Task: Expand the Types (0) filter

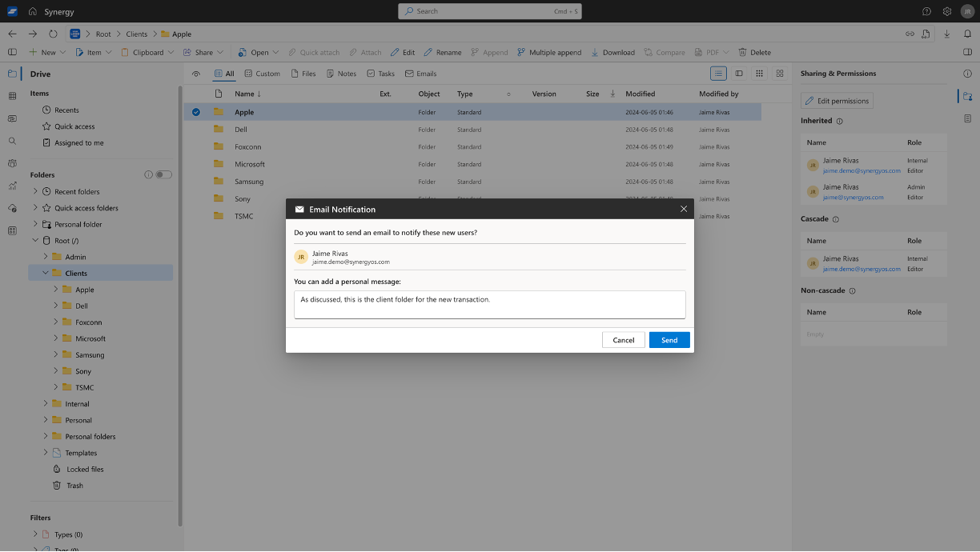Action: [x=35, y=534]
